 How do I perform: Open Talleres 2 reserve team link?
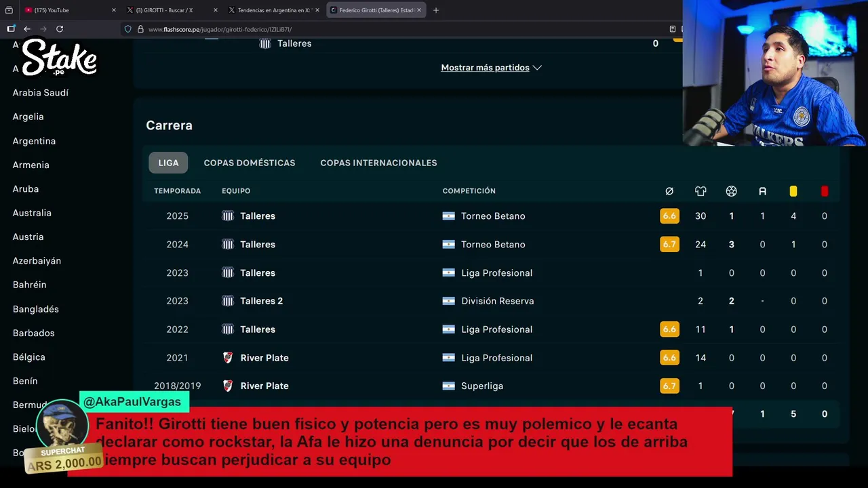click(x=261, y=301)
